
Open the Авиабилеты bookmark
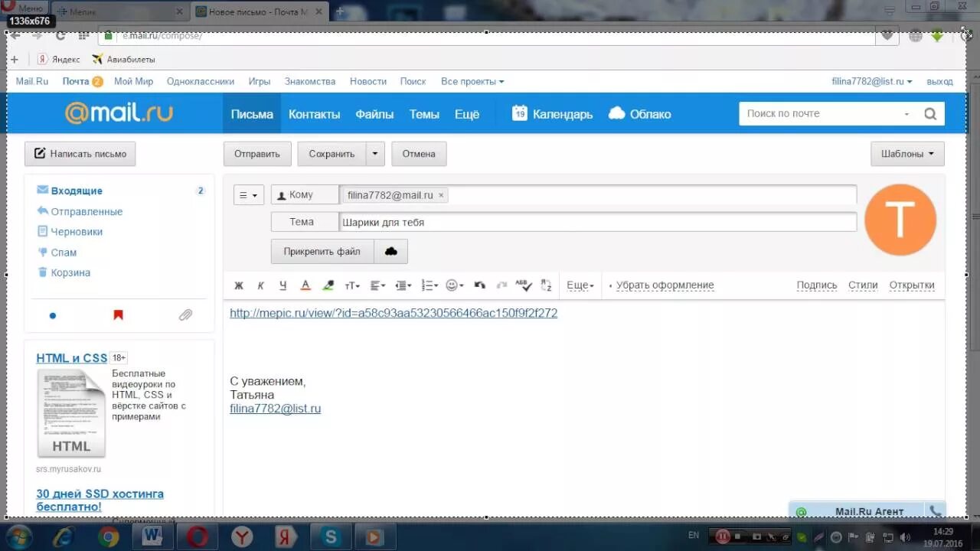pos(123,59)
